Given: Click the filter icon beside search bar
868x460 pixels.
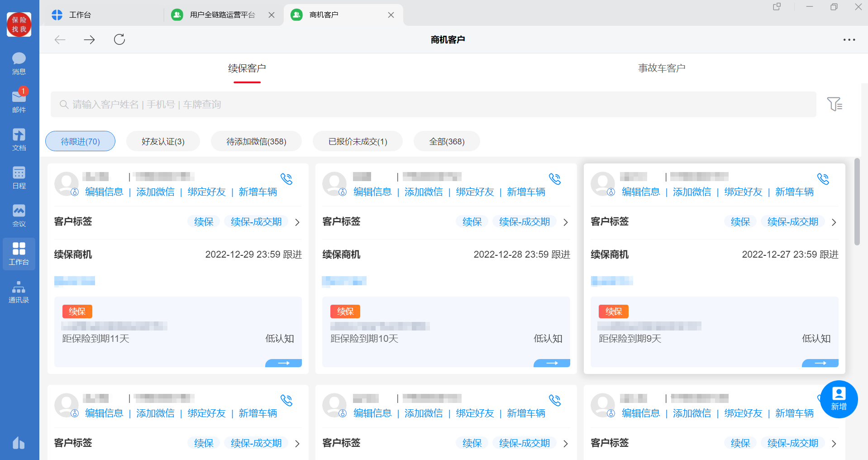Looking at the screenshot, I should point(835,104).
